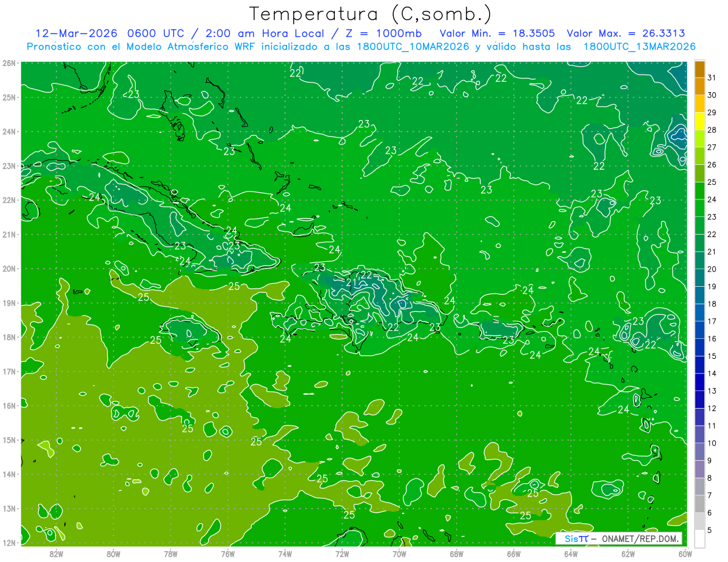Click the white color-scale segment below 5
This screenshot has height=562, width=728.
[x=699, y=538]
